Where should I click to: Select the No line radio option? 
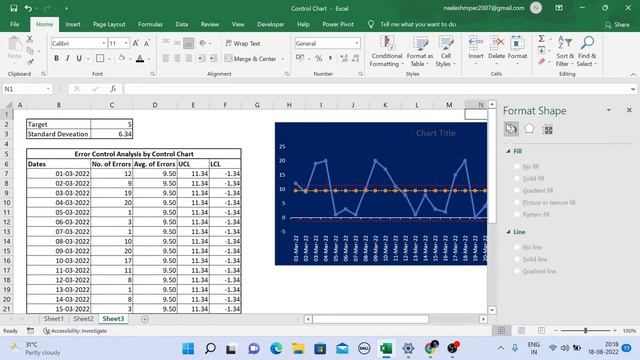coord(517,247)
